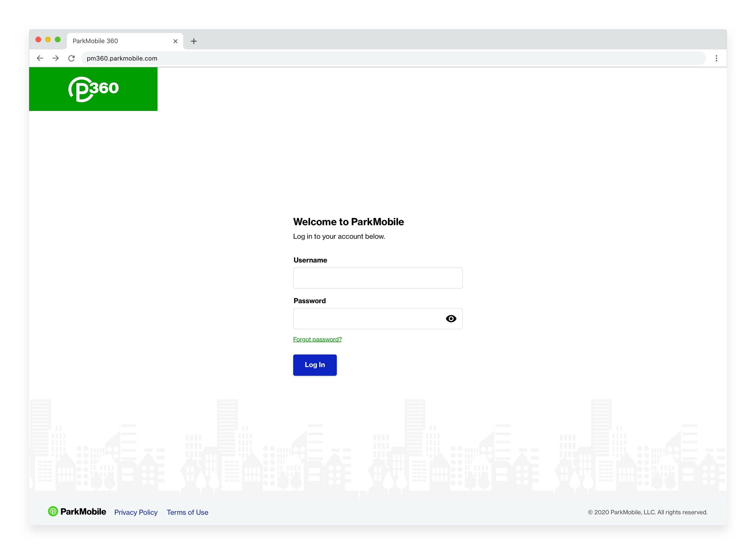Open the Privacy Policy link

click(x=136, y=512)
